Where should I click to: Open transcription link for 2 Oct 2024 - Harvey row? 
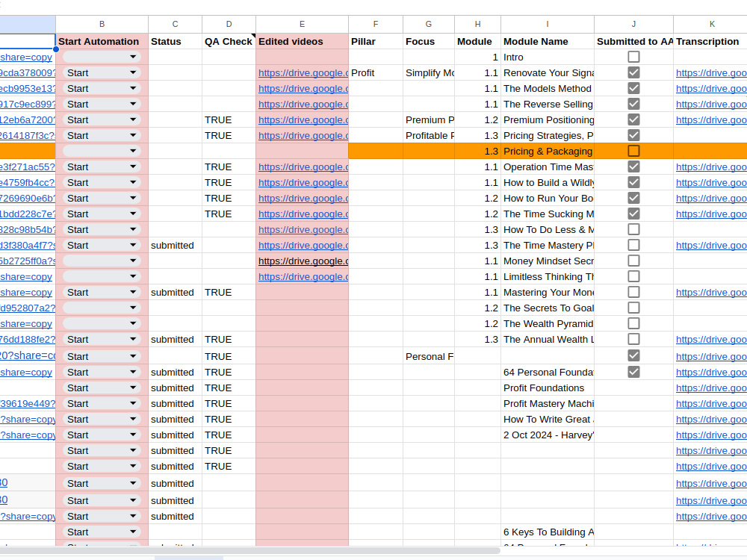tap(711, 435)
